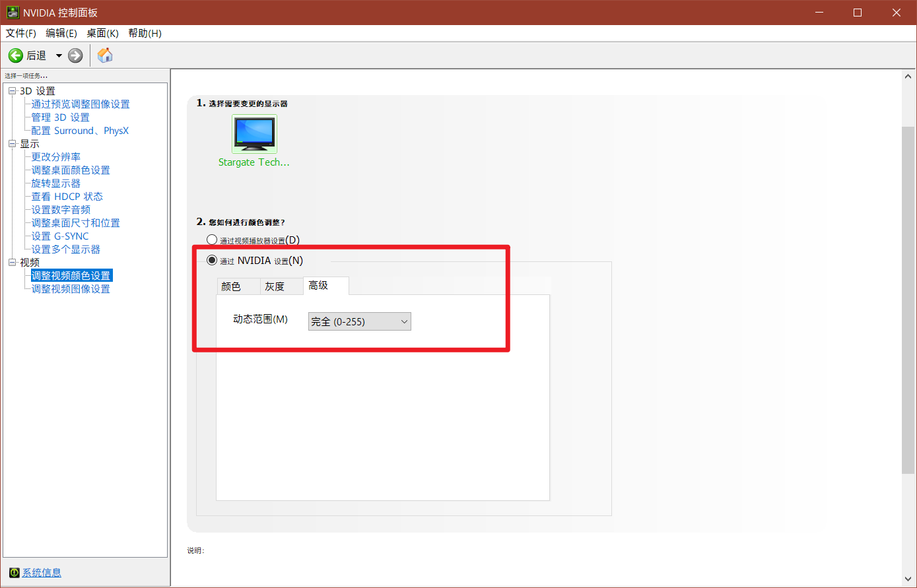This screenshot has height=588, width=917.
Task: Open the Back history dropdown arrow
Action: (59, 55)
